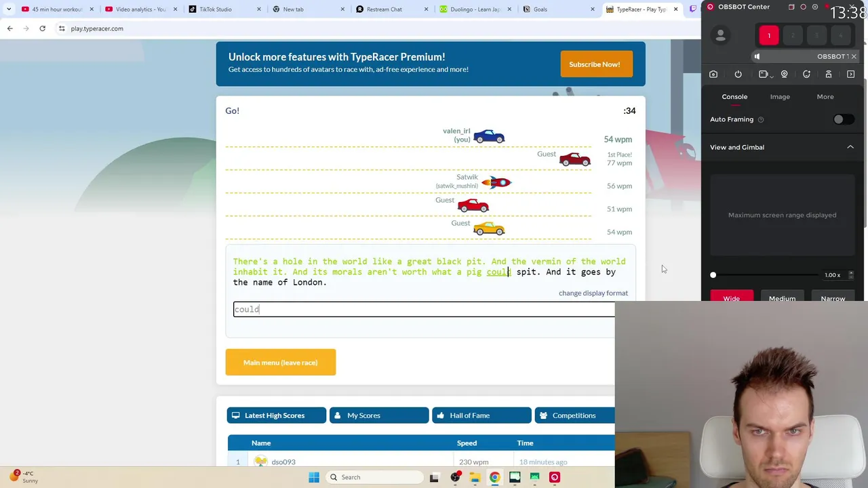Viewport: 868px width, 488px height.
Task: Open the weather widget showing -4°C Sunny
Action: point(24,476)
